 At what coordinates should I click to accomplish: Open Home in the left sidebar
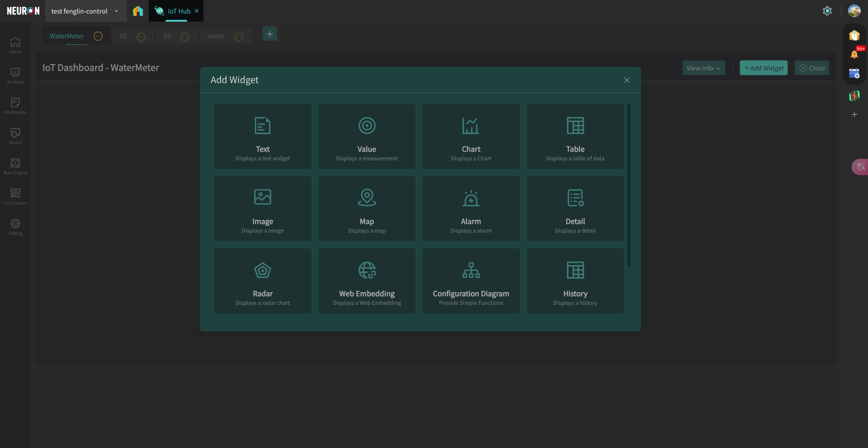[15, 46]
